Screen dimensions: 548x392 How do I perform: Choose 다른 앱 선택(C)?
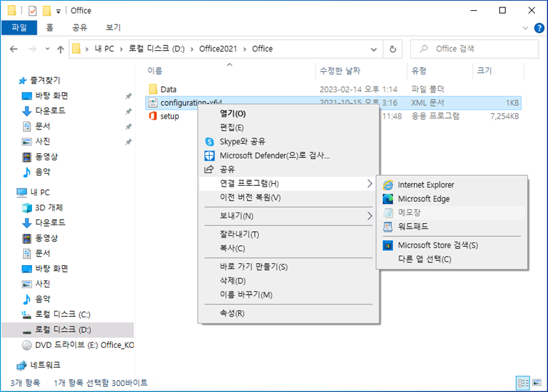point(452,259)
